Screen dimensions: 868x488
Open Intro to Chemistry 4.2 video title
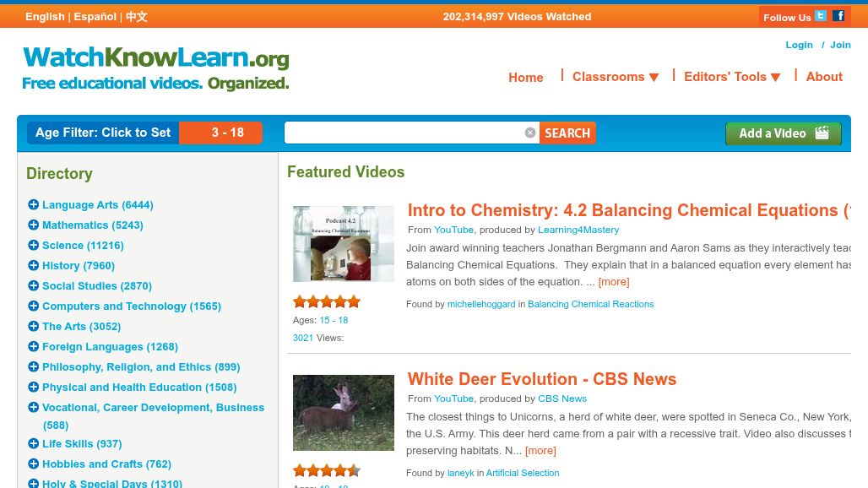pos(629,210)
